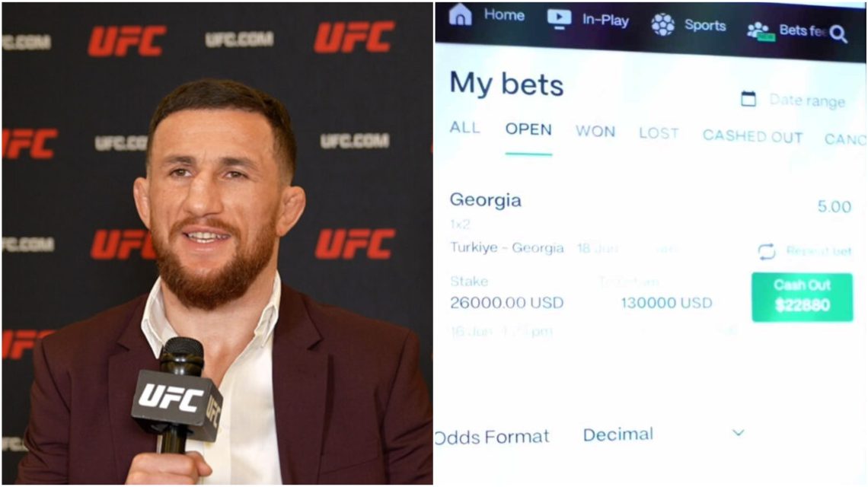Click the fighter interview photo
Screen dimensions: 868x487
pyautogui.click(x=218, y=243)
